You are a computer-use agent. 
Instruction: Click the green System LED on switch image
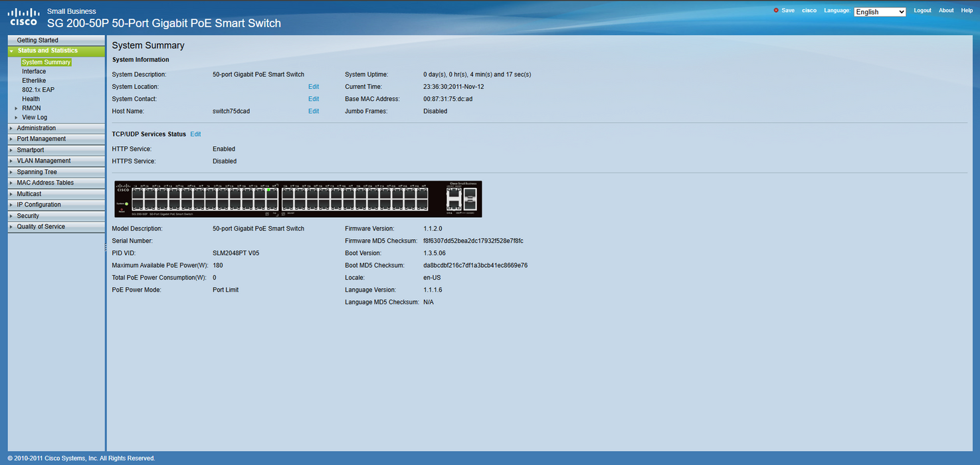(x=126, y=203)
